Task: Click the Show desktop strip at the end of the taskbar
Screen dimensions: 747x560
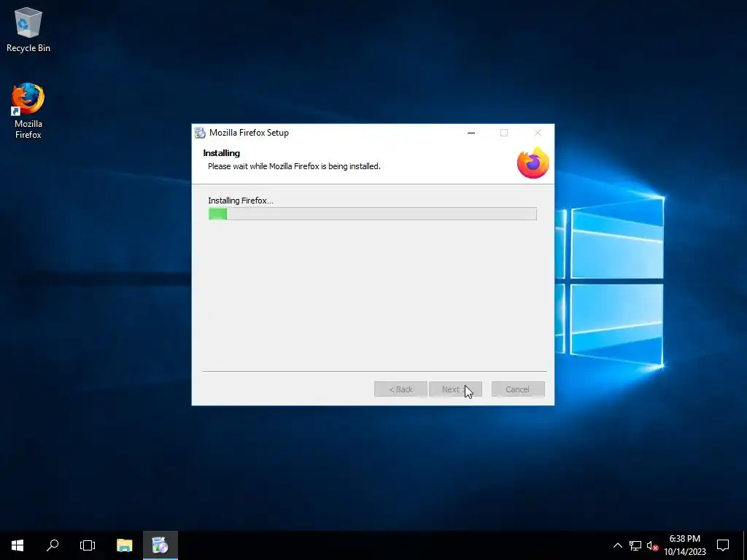Action: point(745,545)
